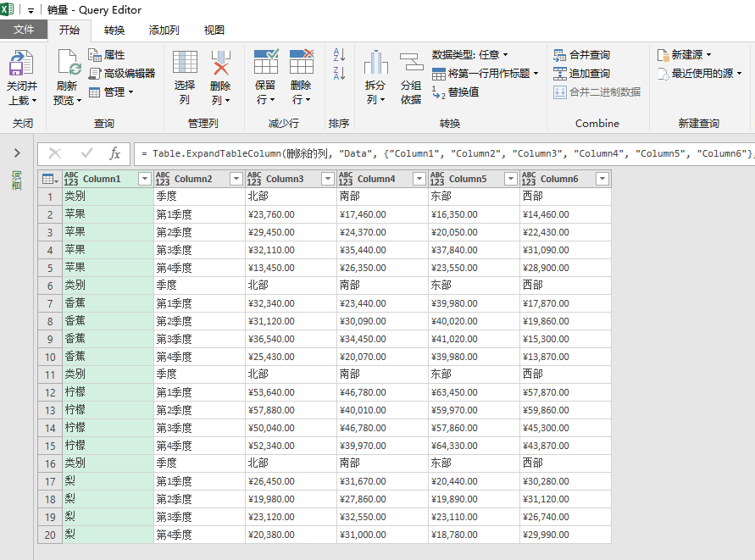Open the New Source (新建源) dropdown
The width and height of the screenshot is (755, 560).
[684, 55]
